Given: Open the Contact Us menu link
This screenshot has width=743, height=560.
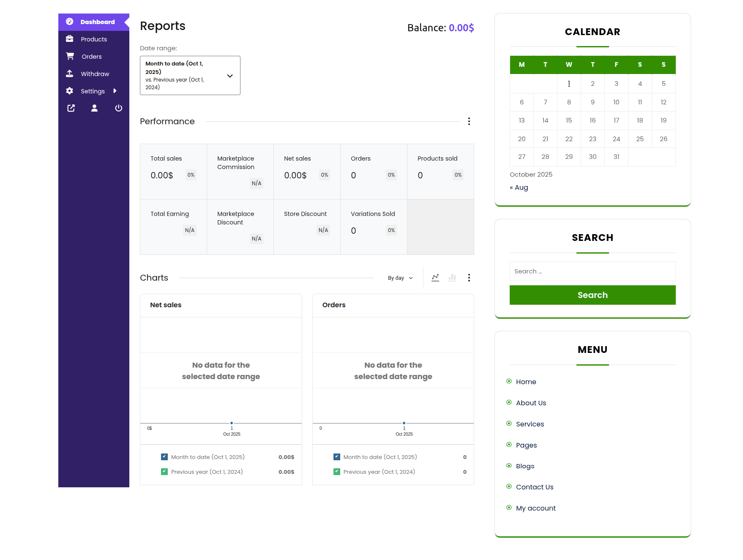Looking at the screenshot, I should 534,487.
